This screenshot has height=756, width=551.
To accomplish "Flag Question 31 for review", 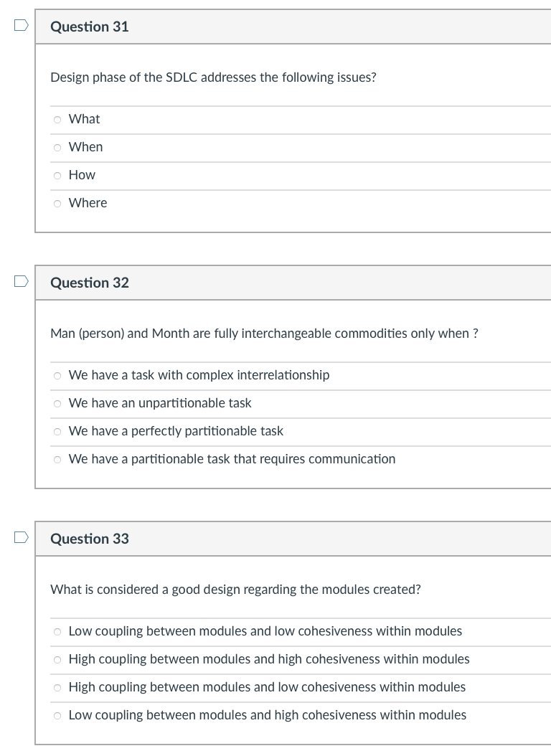I will click(x=21, y=24).
